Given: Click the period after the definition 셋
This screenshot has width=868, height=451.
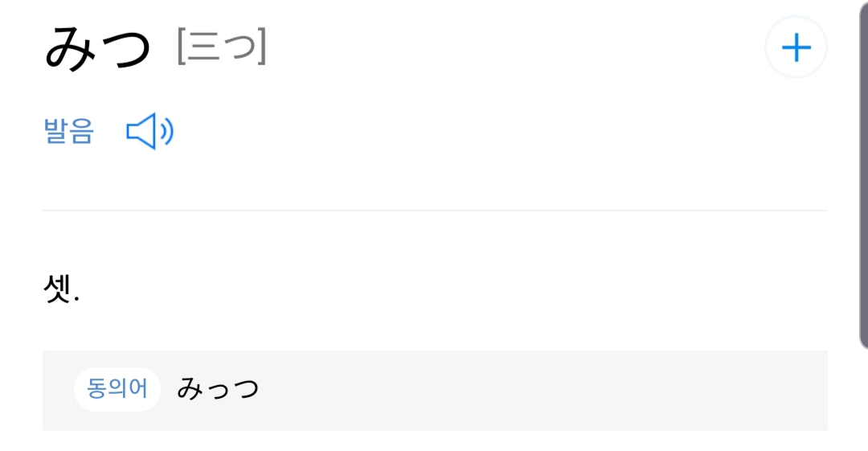Looking at the screenshot, I should click(x=76, y=299).
